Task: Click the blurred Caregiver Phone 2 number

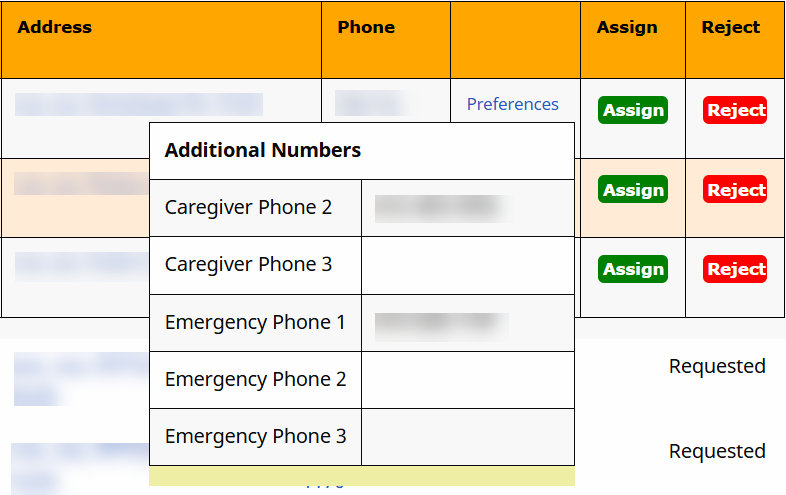Action: 437,208
